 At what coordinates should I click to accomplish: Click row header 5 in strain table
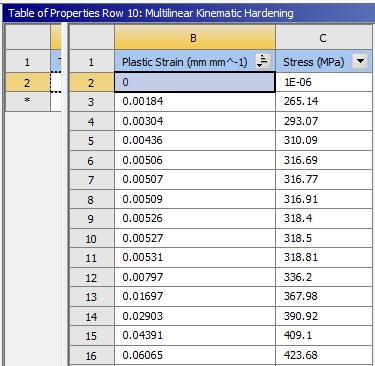point(92,140)
